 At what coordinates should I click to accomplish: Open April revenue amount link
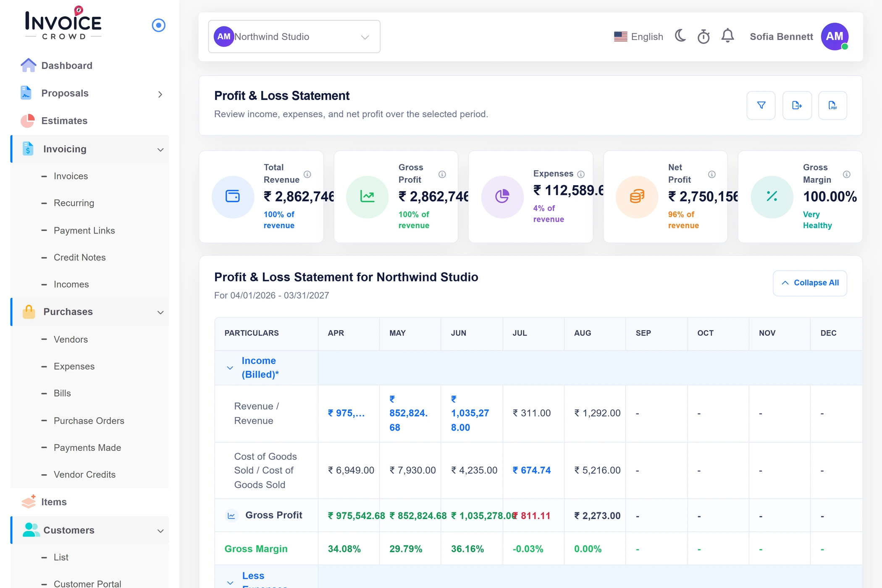(x=346, y=413)
